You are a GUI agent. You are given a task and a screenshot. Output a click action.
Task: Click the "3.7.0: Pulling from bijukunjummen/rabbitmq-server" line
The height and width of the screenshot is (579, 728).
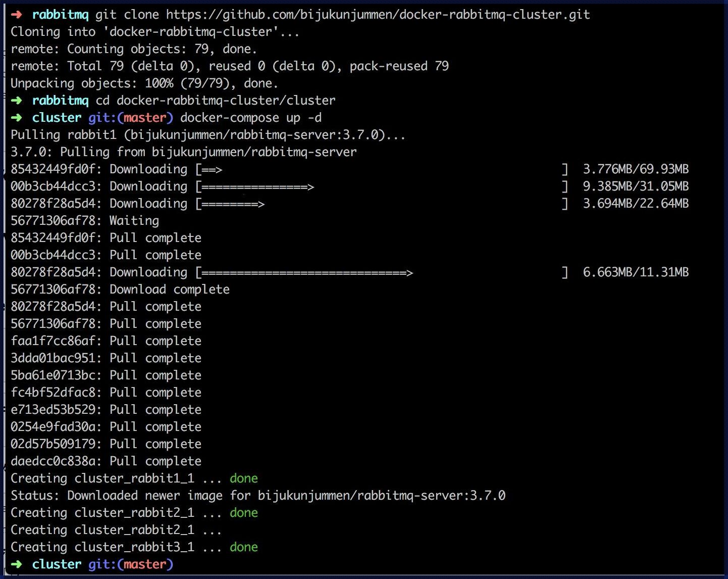coord(183,152)
